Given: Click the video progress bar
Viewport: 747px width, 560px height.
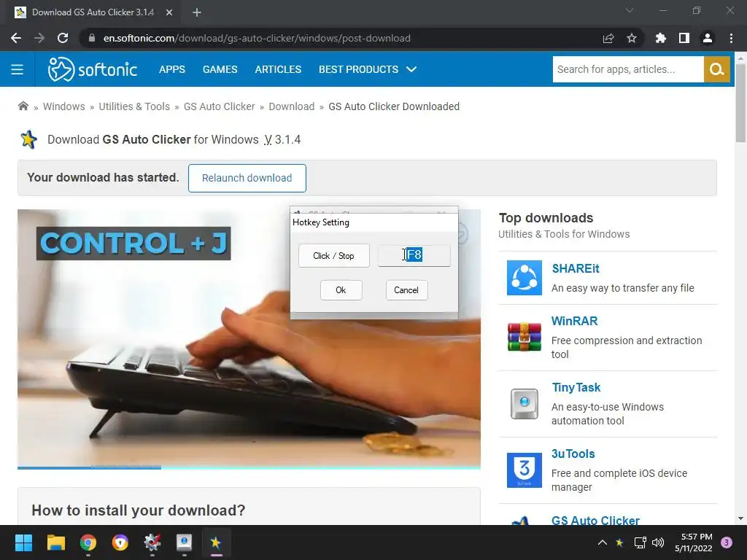Looking at the screenshot, I should [249, 467].
